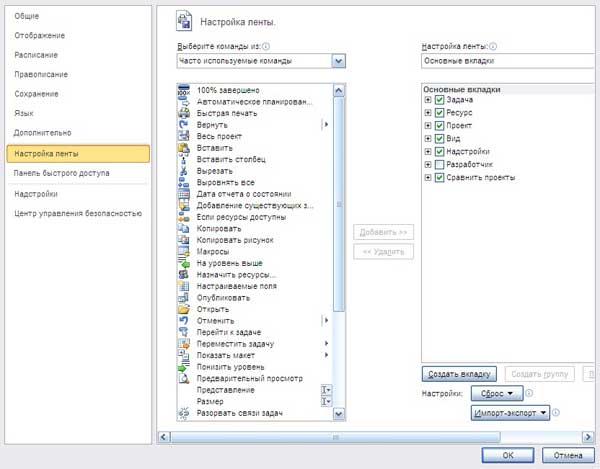Click the Отмена button

point(568,455)
